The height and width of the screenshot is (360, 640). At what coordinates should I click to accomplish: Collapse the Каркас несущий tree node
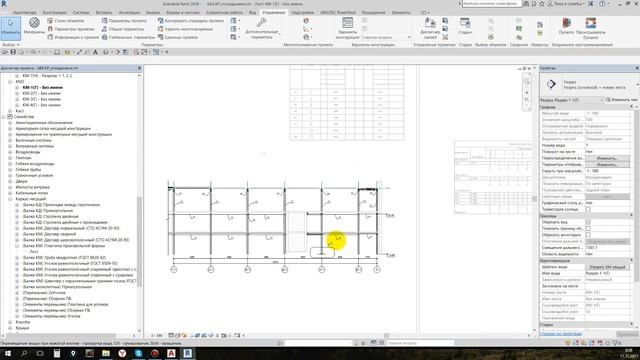coord(10,199)
